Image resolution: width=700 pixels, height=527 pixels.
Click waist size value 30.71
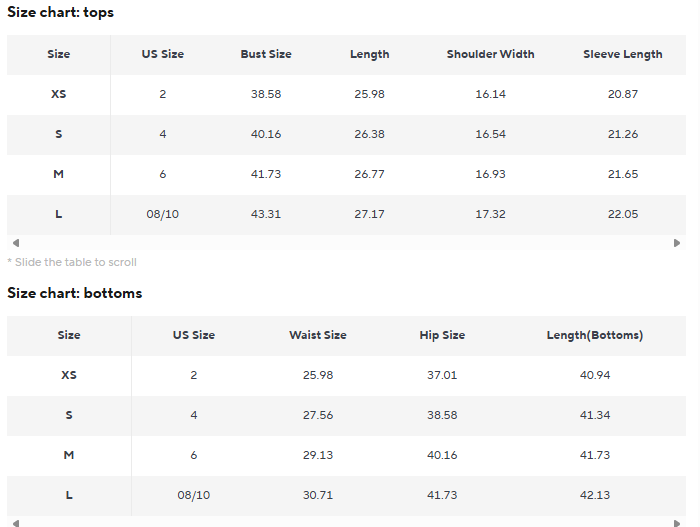click(318, 496)
